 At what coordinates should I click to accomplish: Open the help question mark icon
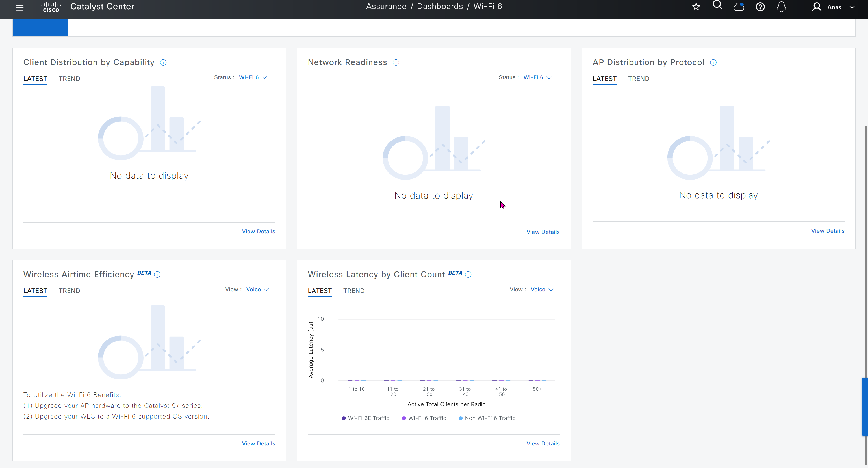pos(760,7)
